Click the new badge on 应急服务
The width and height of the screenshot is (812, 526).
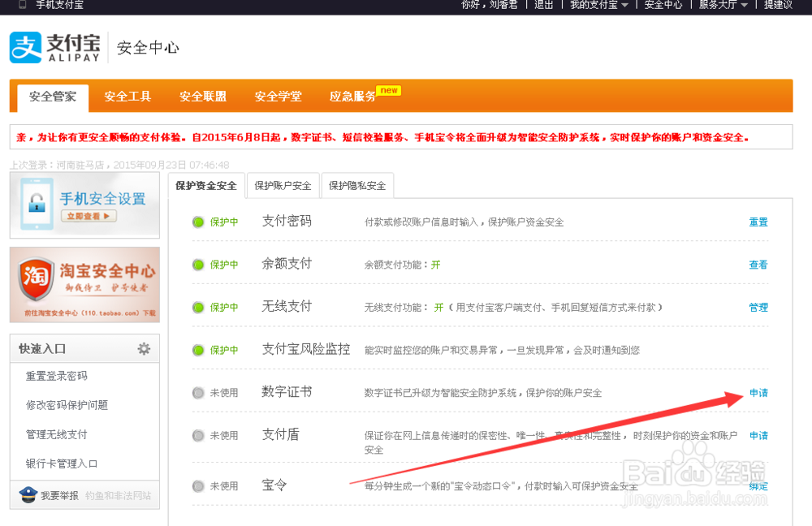click(x=389, y=91)
